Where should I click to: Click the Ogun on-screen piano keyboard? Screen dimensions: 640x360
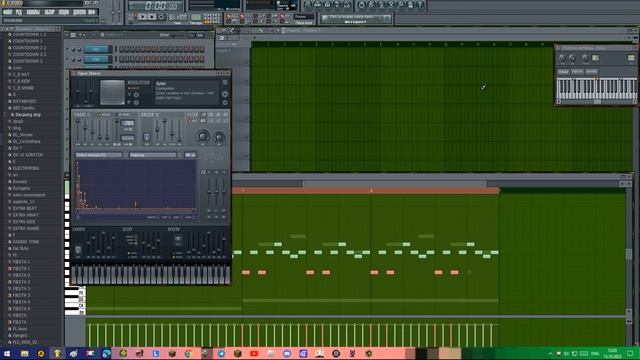150,274
